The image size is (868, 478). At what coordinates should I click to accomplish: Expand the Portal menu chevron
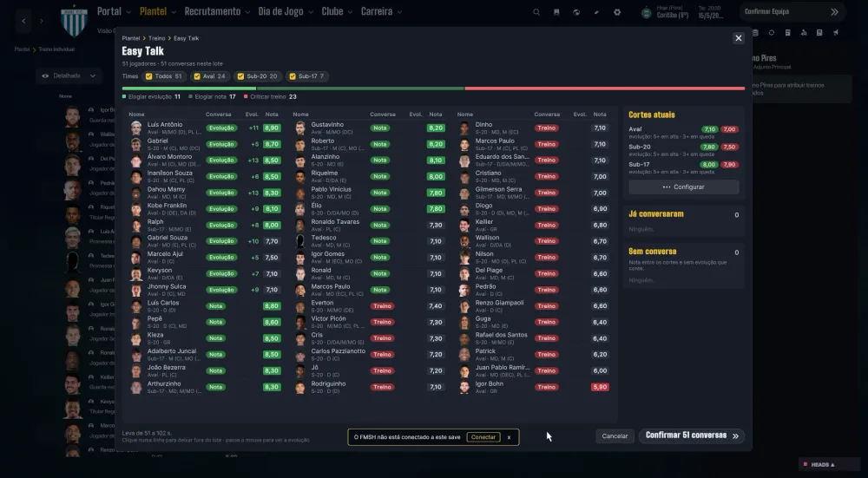coord(128,12)
